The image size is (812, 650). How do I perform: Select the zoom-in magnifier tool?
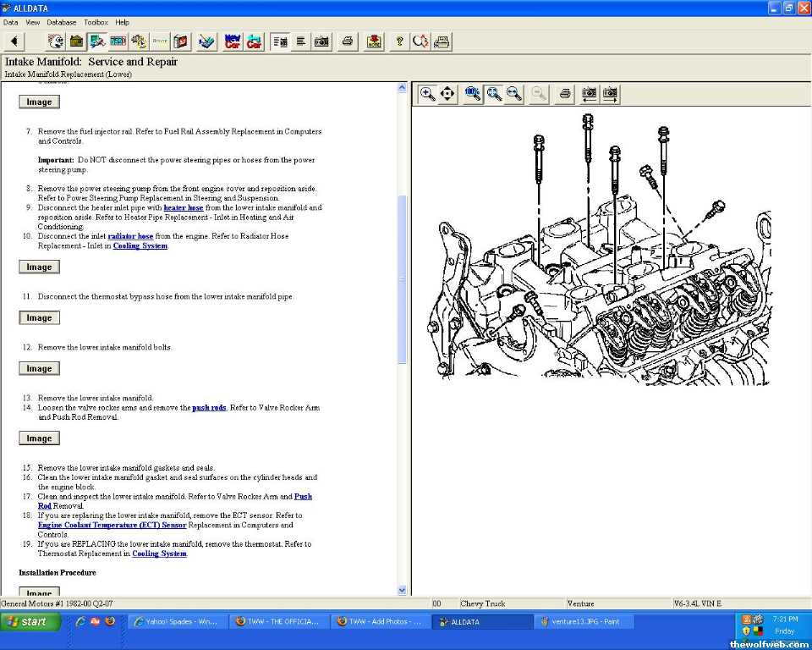coord(428,94)
